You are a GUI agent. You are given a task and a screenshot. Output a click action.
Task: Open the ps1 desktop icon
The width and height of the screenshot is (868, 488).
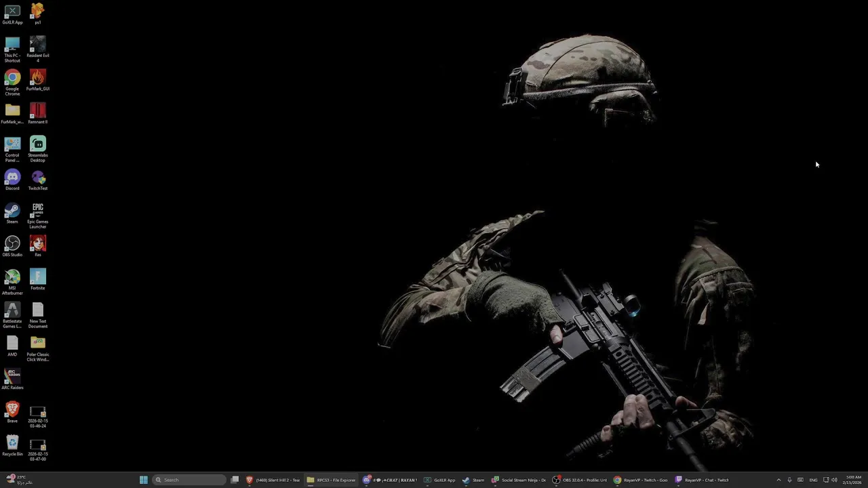[x=38, y=14]
